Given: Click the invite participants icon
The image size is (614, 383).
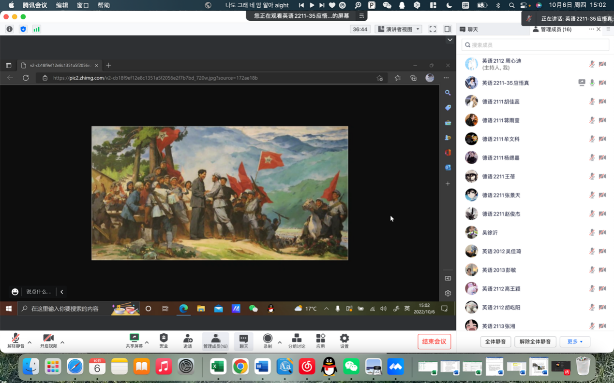Looking at the screenshot, I should click(x=188, y=340).
